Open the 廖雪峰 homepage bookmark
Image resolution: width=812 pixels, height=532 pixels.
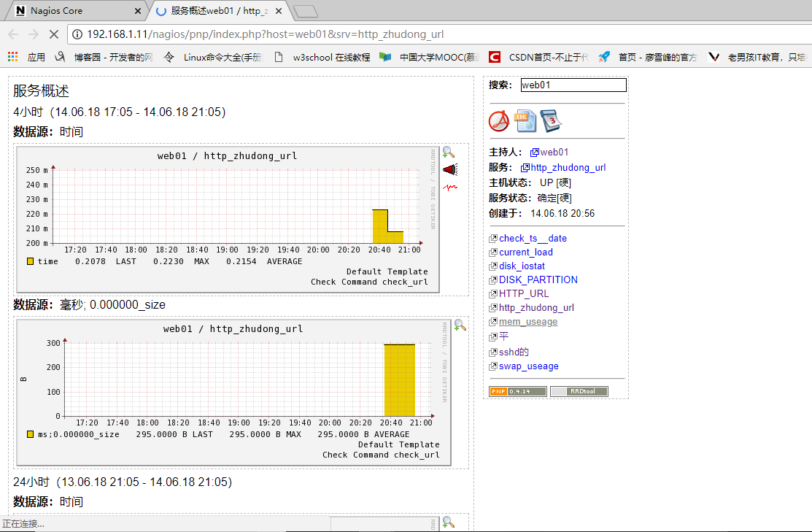coord(648,57)
